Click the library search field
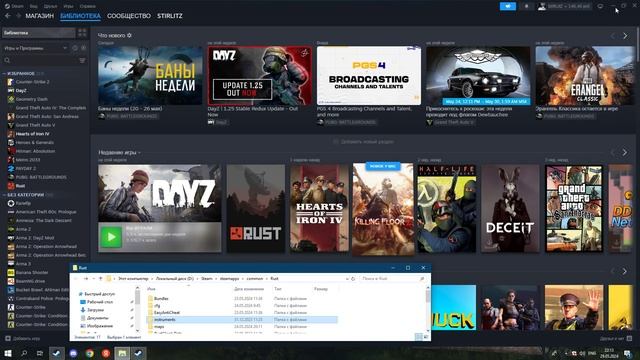Image resolution: width=640 pixels, height=360 pixels. point(40,60)
